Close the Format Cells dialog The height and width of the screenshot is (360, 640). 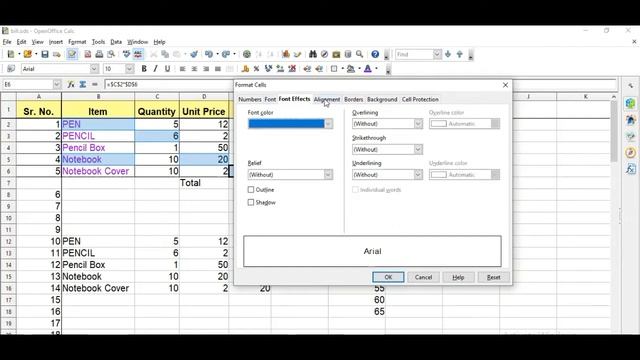tap(505, 85)
